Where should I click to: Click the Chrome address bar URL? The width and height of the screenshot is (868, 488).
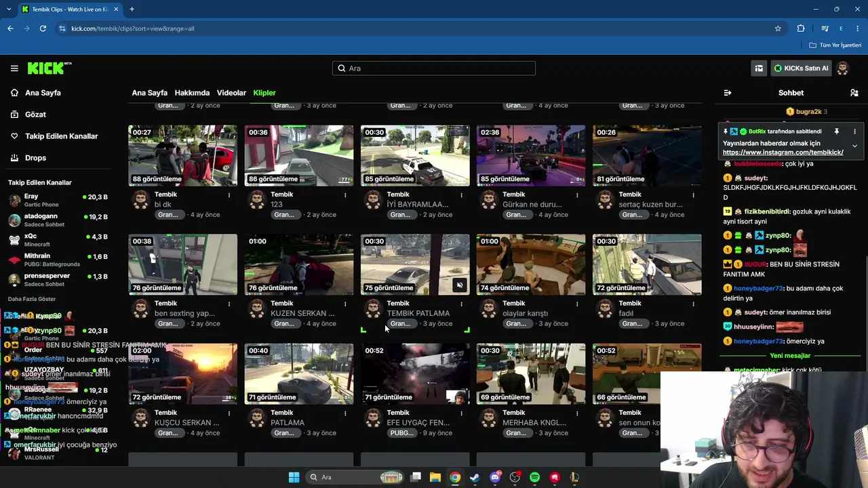click(x=133, y=28)
